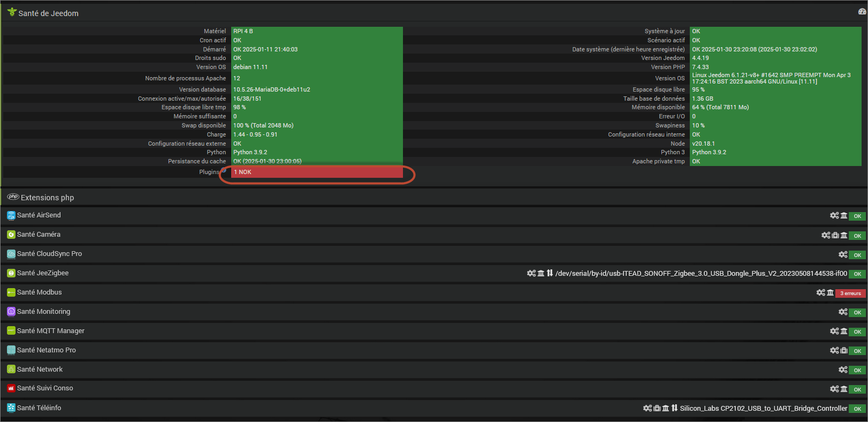Click the Jeedom version 4.4.19 value
Screen dimensions: 868x422
[x=701, y=58]
